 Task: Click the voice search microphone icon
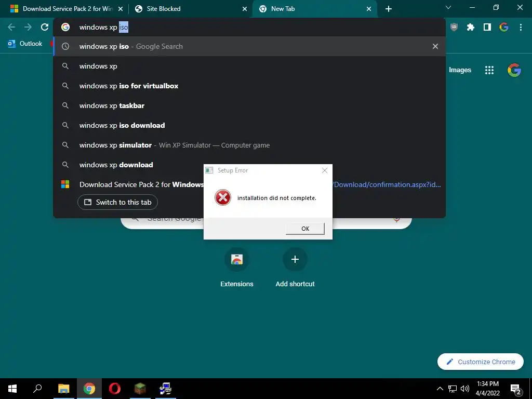[396, 220]
